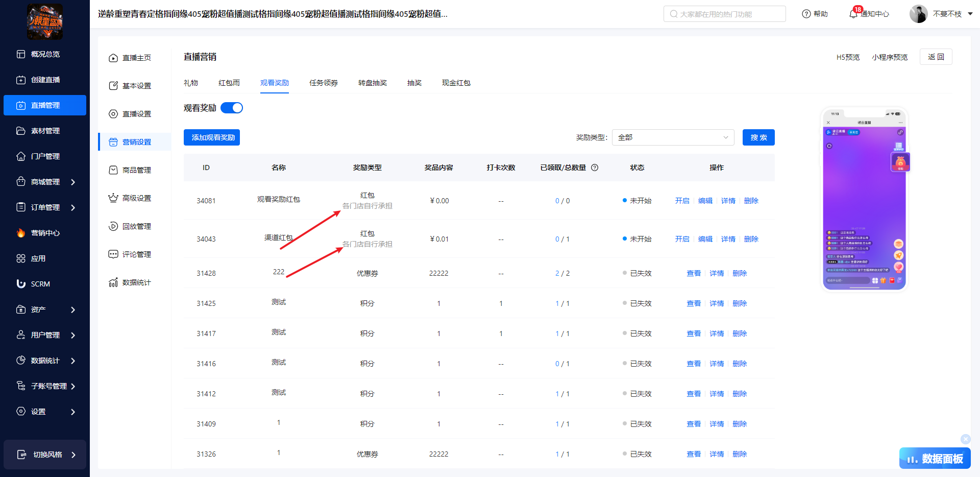
Task: Click the marketing center flame icon
Action: pos(21,233)
